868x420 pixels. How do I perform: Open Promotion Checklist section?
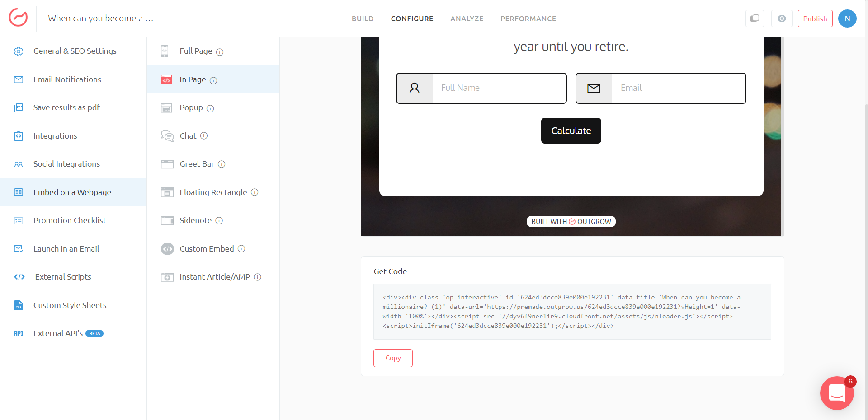tap(73, 220)
